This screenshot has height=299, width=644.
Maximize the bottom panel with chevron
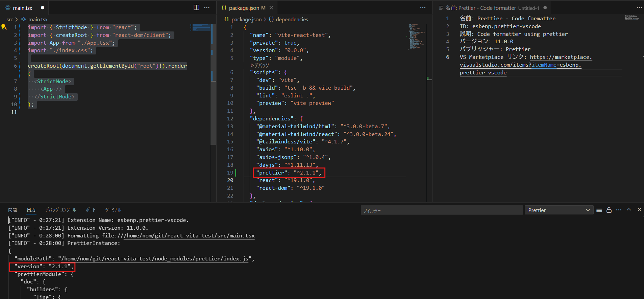click(x=629, y=210)
